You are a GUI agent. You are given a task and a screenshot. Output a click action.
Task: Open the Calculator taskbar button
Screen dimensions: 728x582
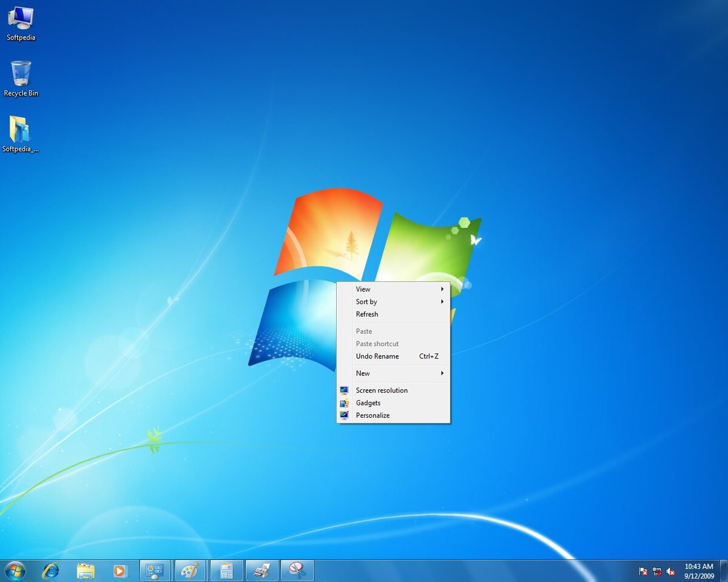point(226,570)
